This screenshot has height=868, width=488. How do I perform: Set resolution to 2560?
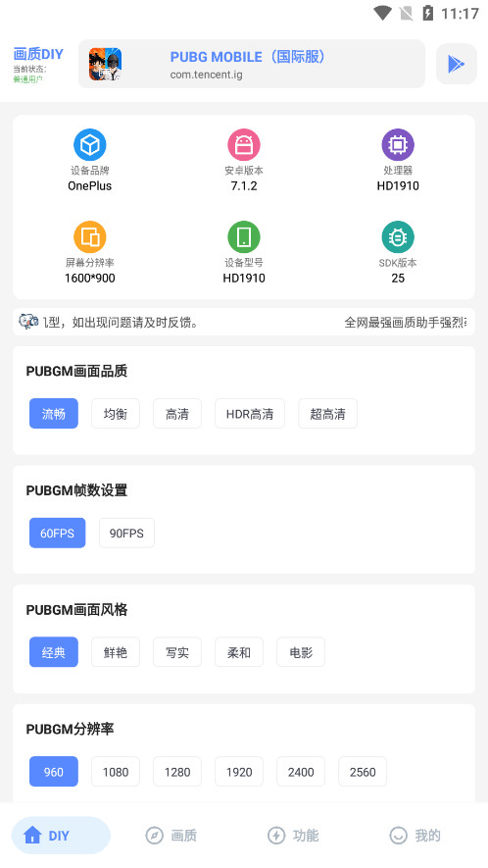(363, 772)
